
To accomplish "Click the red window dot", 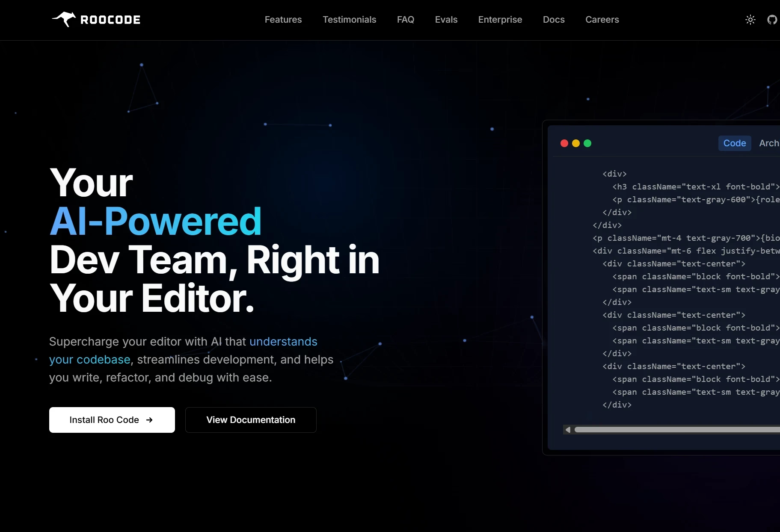I will (564, 143).
